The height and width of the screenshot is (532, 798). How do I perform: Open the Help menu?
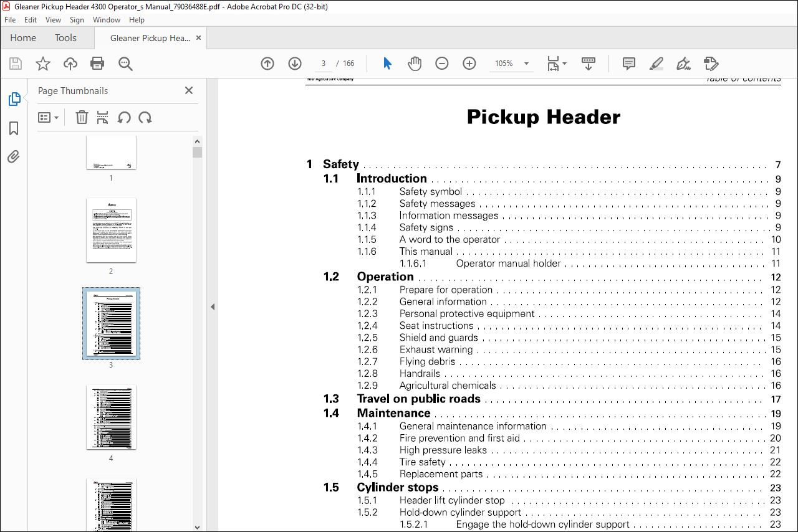coord(137,20)
